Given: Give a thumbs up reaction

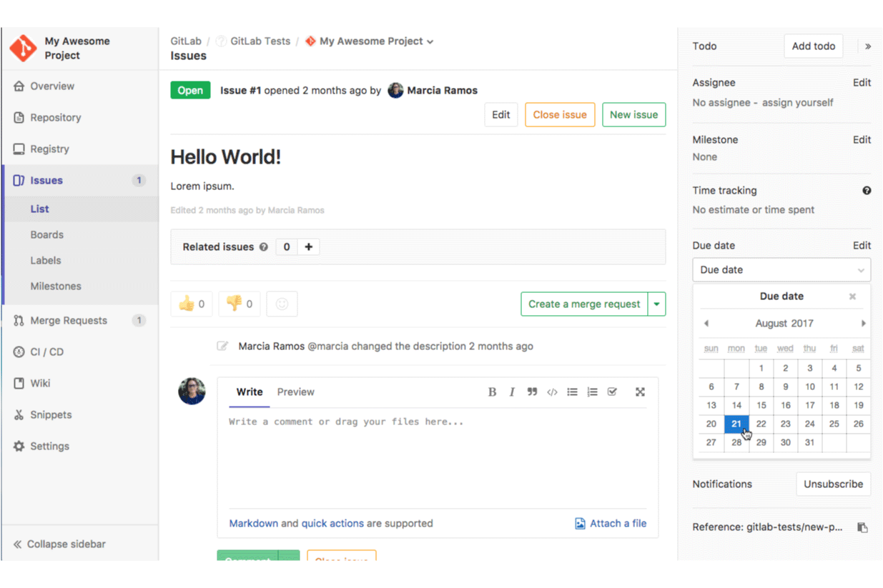Looking at the screenshot, I should tap(191, 304).
